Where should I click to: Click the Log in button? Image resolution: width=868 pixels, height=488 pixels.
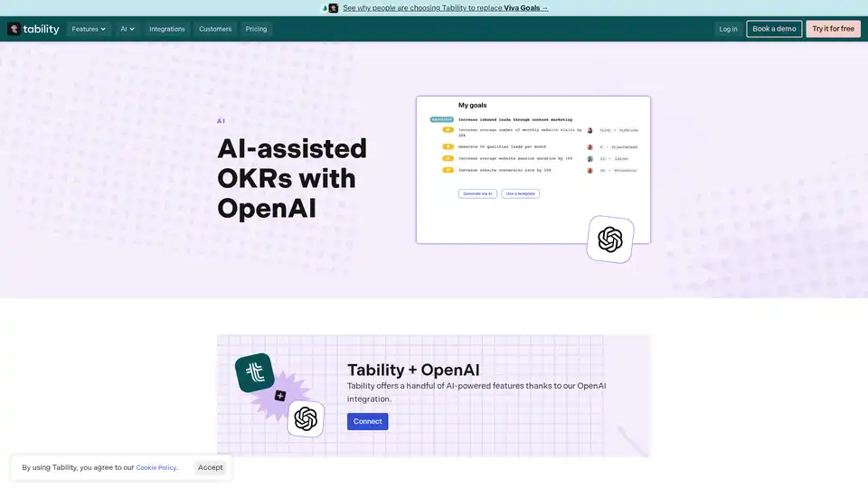(x=728, y=29)
